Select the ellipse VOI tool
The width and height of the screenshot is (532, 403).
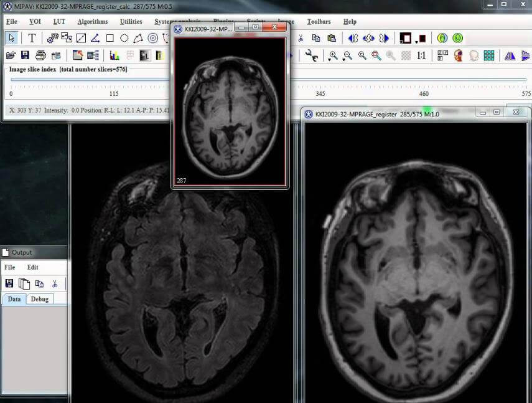(124, 38)
